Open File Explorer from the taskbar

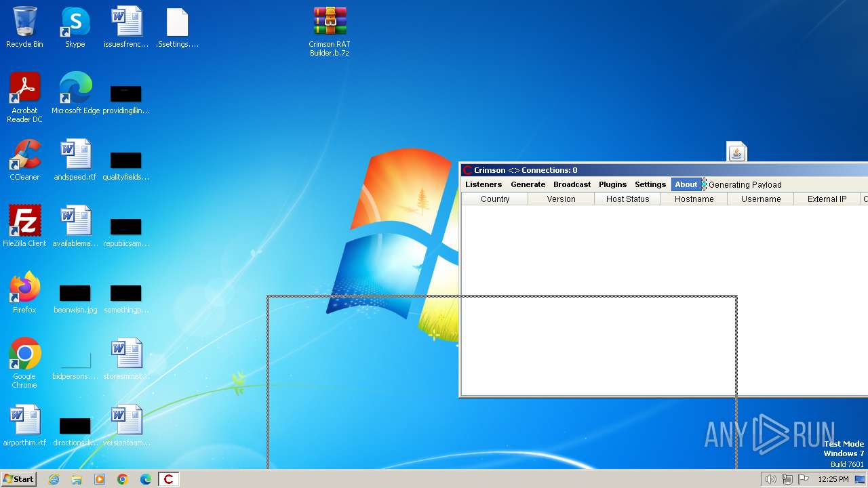(77, 479)
